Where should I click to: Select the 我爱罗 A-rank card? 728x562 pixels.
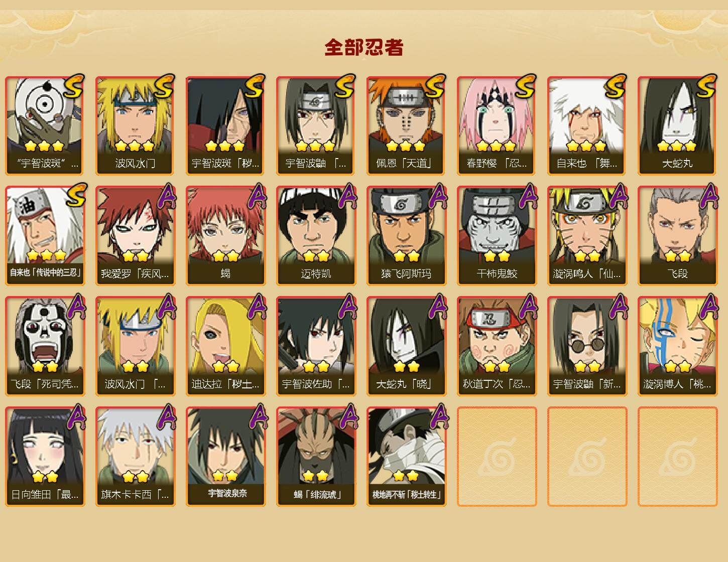pyautogui.click(x=136, y=236)
